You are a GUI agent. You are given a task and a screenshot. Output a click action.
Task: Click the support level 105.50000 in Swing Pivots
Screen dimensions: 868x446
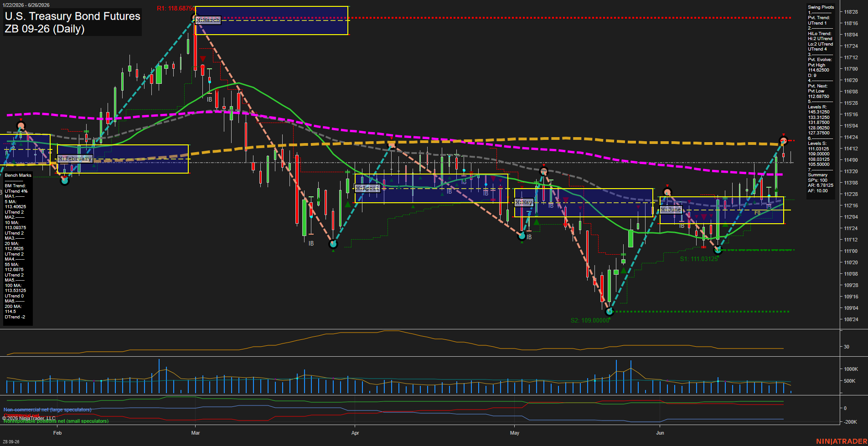tap(819, 164)
